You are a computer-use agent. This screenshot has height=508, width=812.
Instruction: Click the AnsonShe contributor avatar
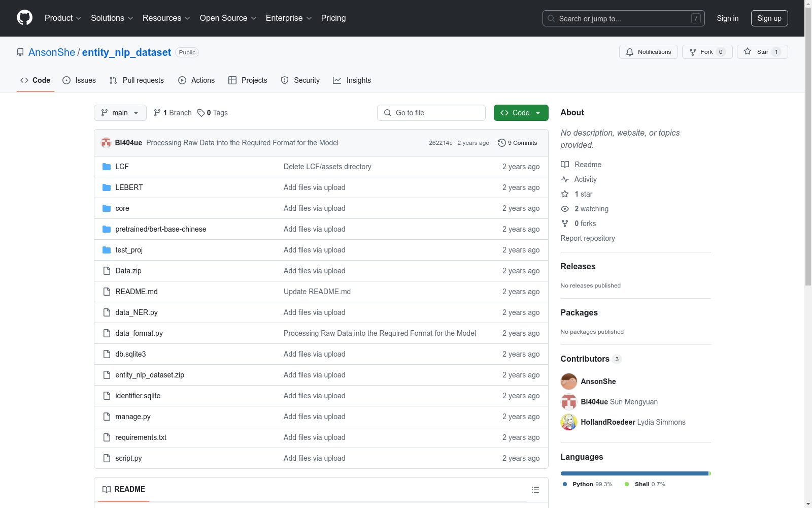tap(569, 382)
